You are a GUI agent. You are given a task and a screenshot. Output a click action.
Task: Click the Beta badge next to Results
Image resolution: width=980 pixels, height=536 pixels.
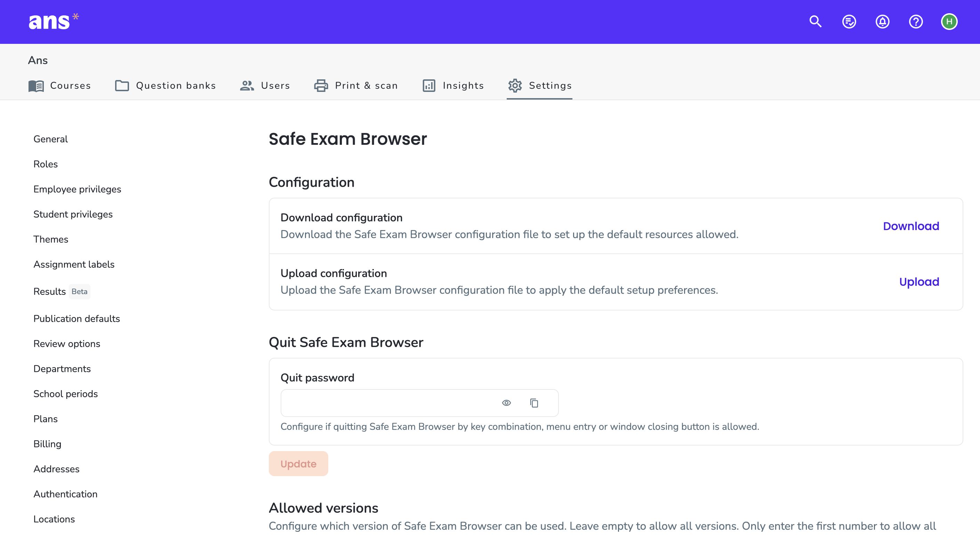(80, 292)
